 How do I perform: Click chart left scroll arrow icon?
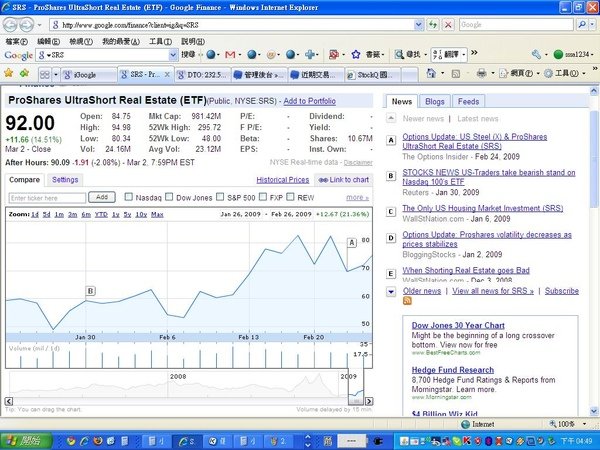(9, 401)
